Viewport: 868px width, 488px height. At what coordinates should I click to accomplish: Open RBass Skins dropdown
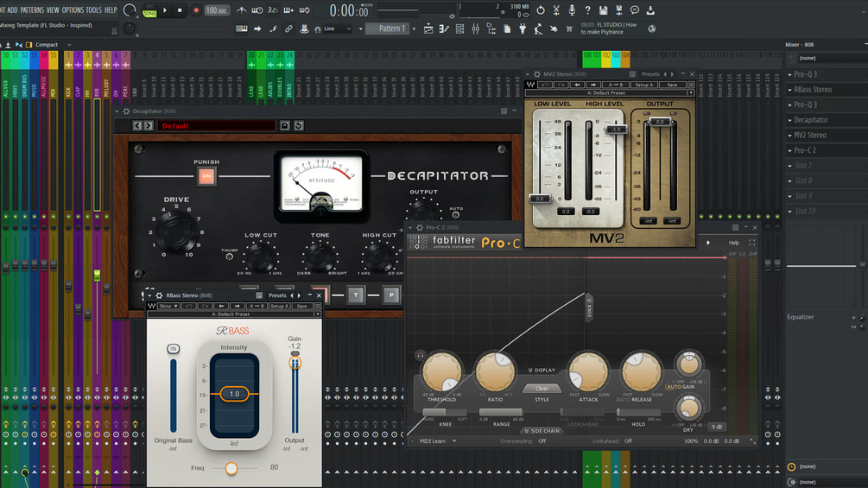click(168, 306)
